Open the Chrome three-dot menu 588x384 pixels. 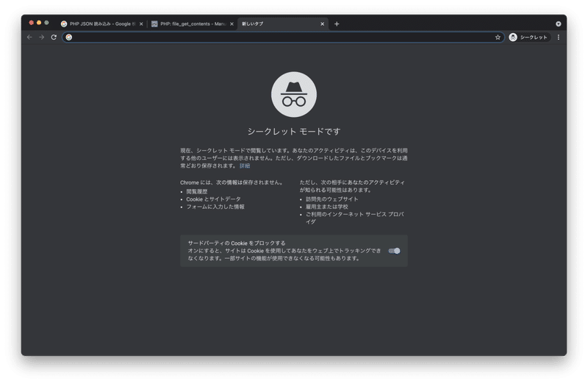click(559, 38)
